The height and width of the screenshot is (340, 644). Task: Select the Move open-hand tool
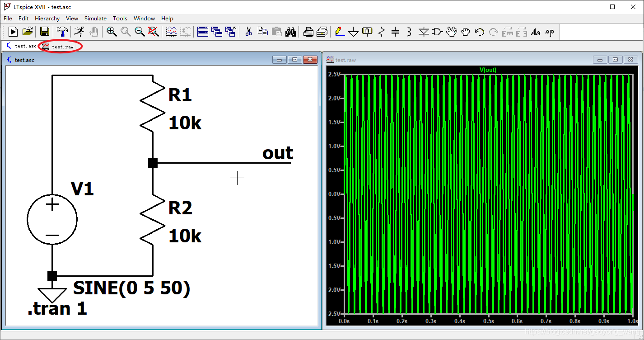coord(452,32)
